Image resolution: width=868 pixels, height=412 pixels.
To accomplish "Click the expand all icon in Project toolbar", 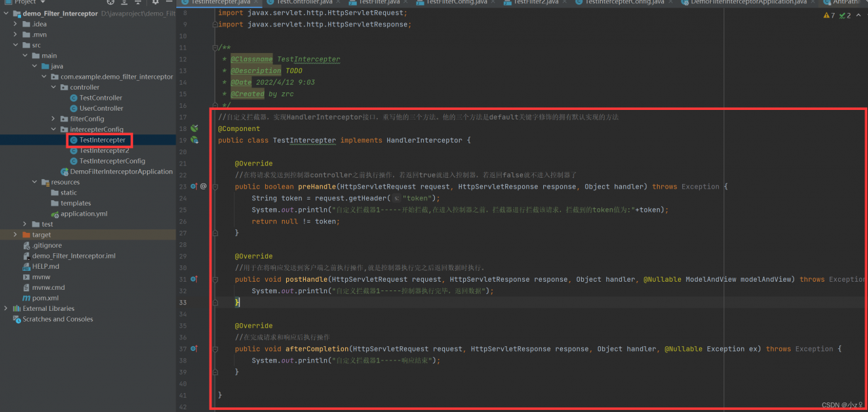I will (x=124, y=2).
